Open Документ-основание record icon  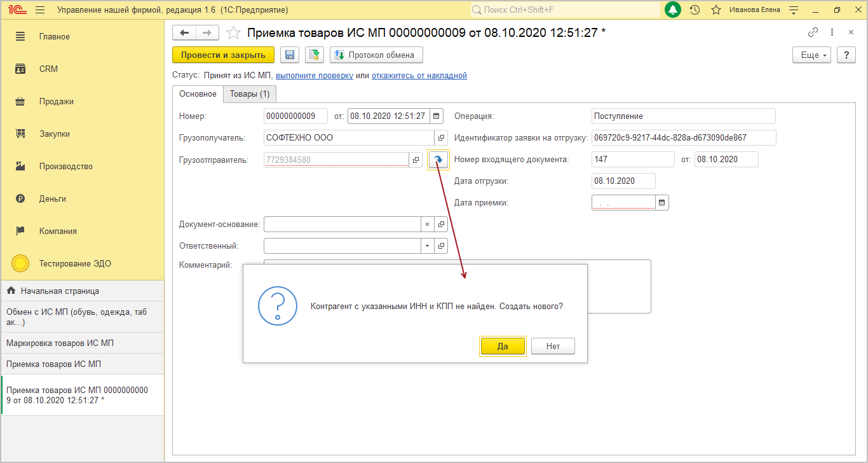tap(441, 224)
